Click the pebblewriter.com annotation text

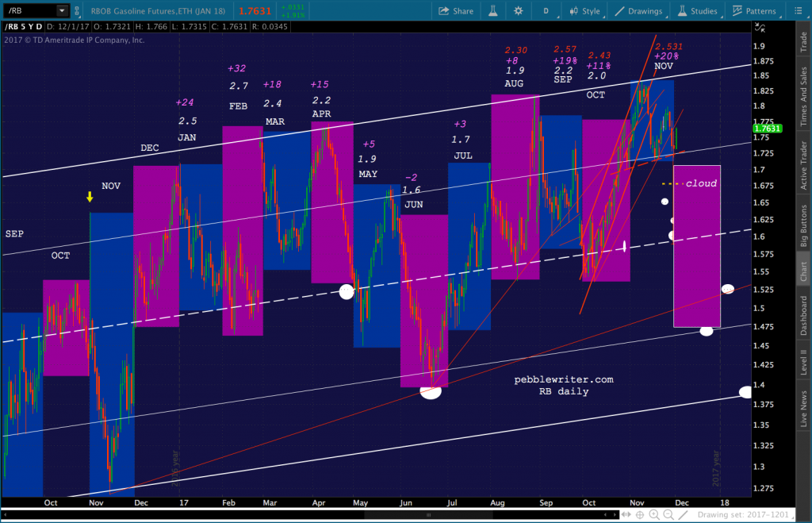[564, 379]
